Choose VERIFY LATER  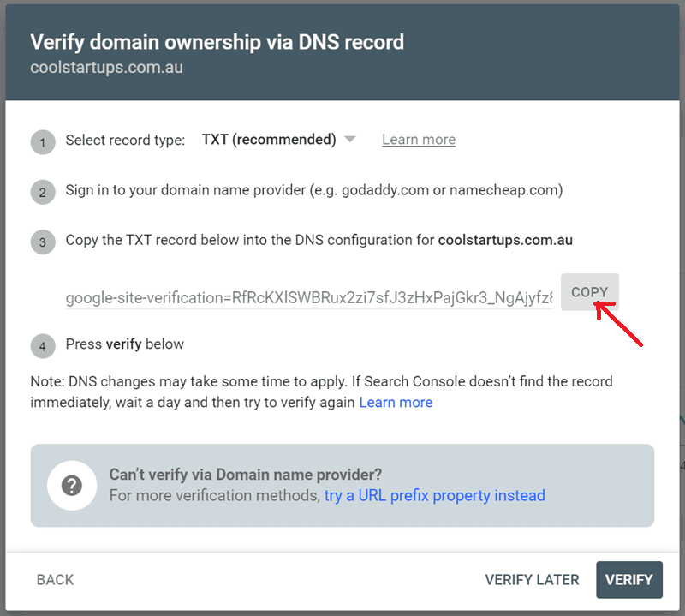[x=532, y=580]
